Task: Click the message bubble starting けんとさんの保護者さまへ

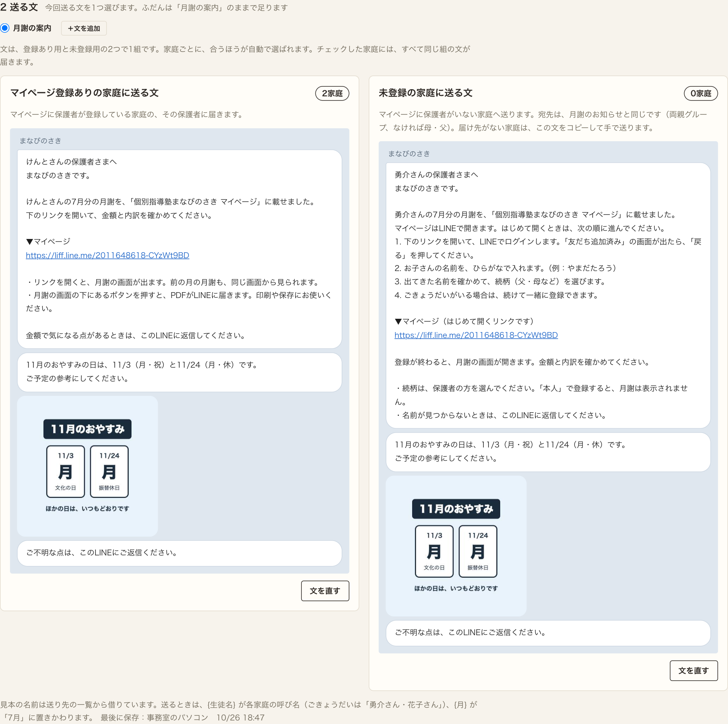Action: click(180, 249)
